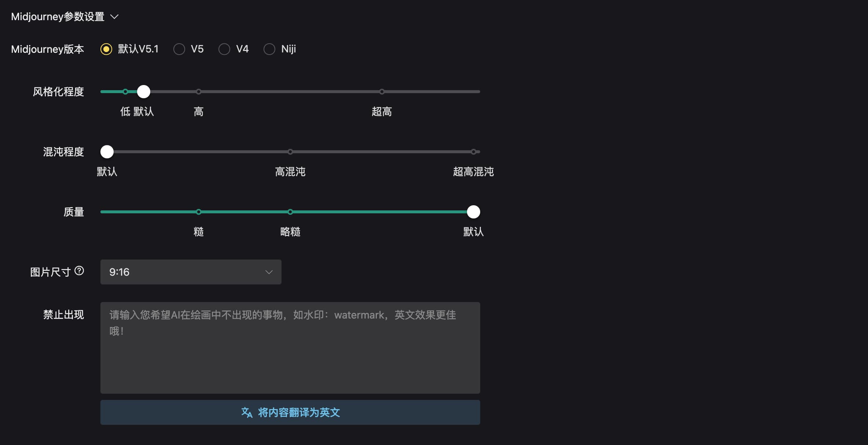This screenshot has width=868, height=445.
Task: Click the arrow in 图片尺寸 combo box
Action: [x=269, y=272]
